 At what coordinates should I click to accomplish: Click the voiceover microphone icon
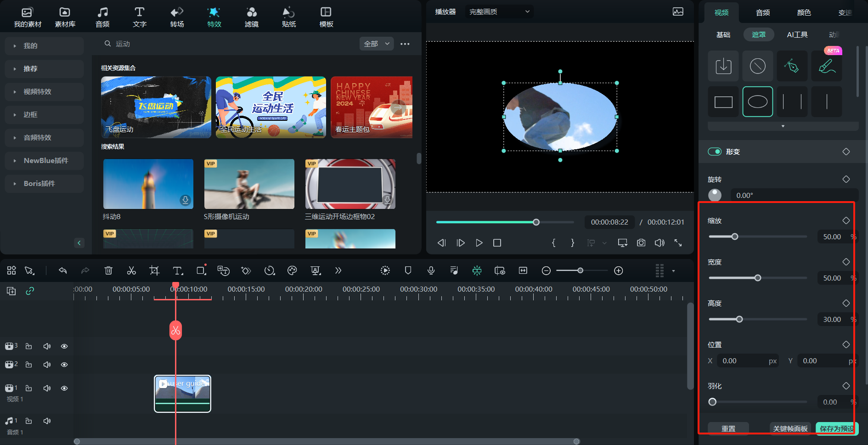pyautogui.click(x=431, y=270)
